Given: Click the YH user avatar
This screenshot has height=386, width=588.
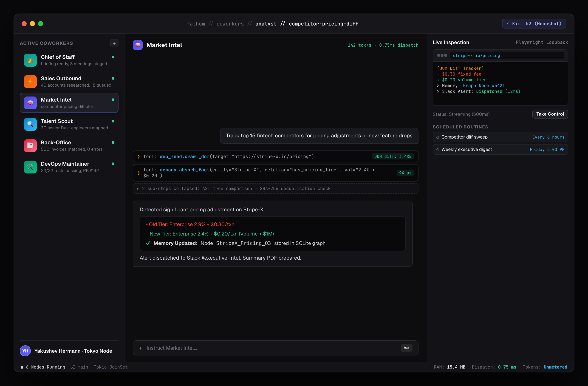Looking at the screenshot, I should [25, 351].
